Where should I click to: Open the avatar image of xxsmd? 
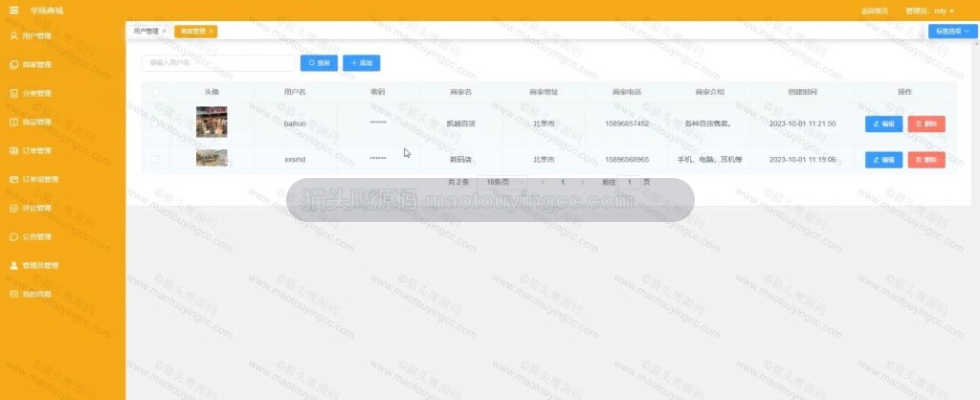212,158
